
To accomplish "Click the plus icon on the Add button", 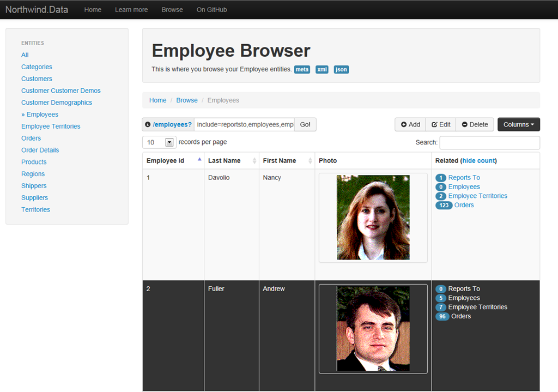I will 403,124.
